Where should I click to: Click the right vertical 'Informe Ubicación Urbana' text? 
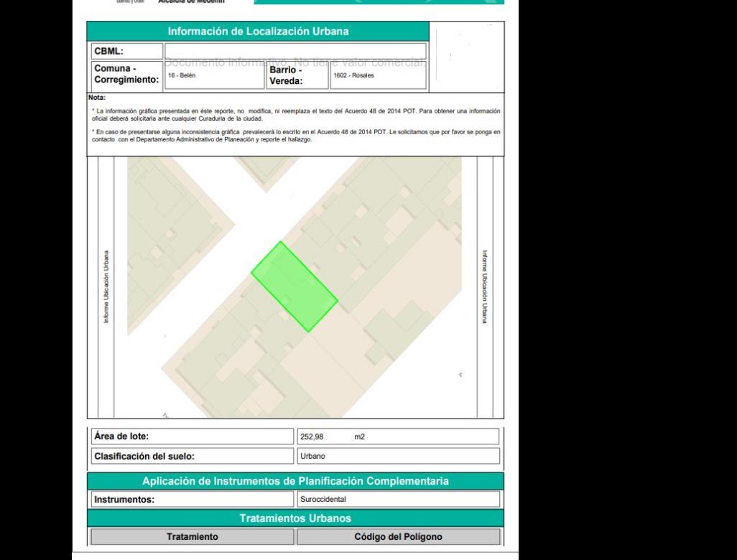485,286
